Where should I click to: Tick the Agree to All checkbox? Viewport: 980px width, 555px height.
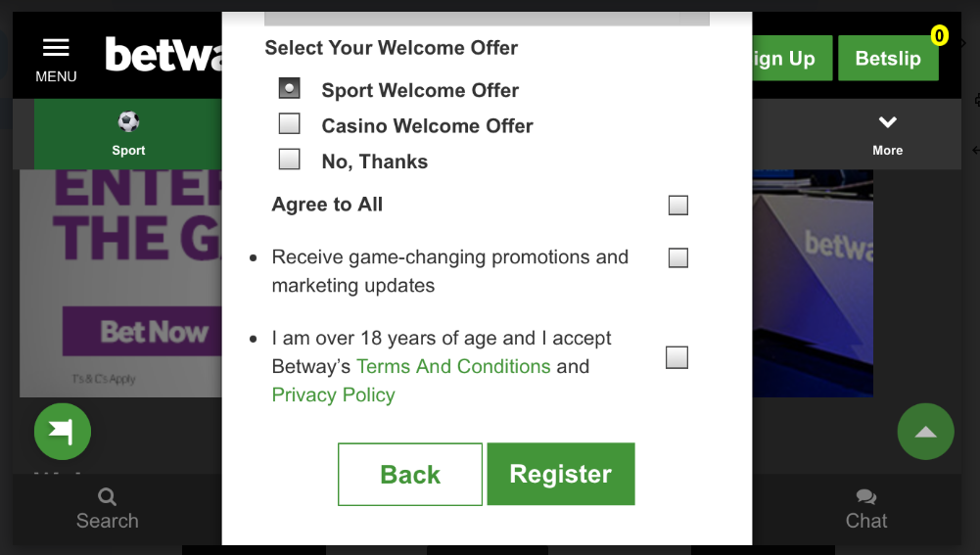[677, 206]
